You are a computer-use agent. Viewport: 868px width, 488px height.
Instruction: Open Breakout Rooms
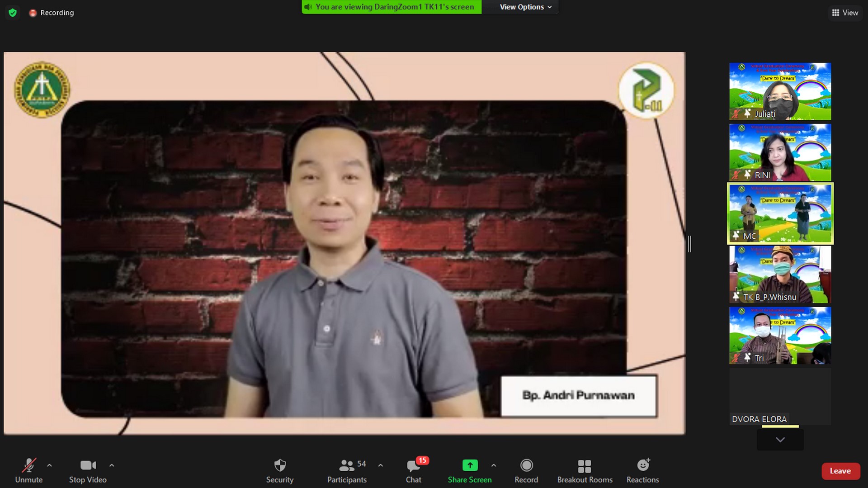[585, 470]
